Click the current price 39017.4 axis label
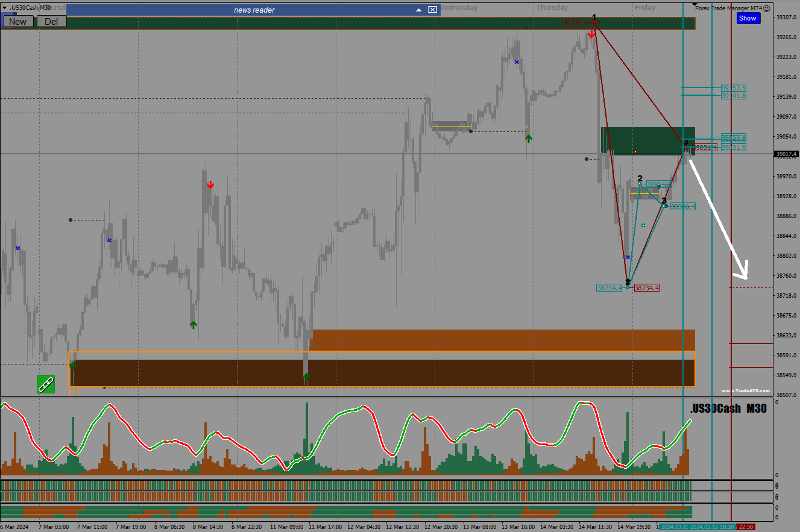 point(786,154)
